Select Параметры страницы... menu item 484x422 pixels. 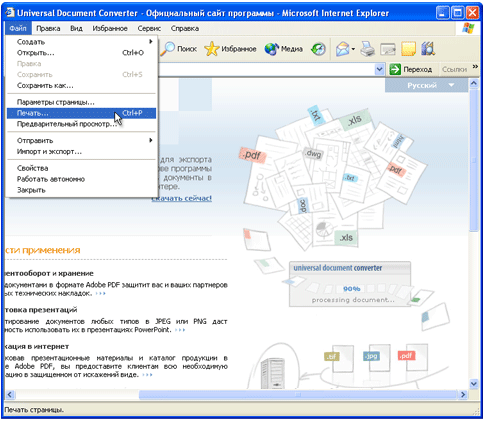81,102
